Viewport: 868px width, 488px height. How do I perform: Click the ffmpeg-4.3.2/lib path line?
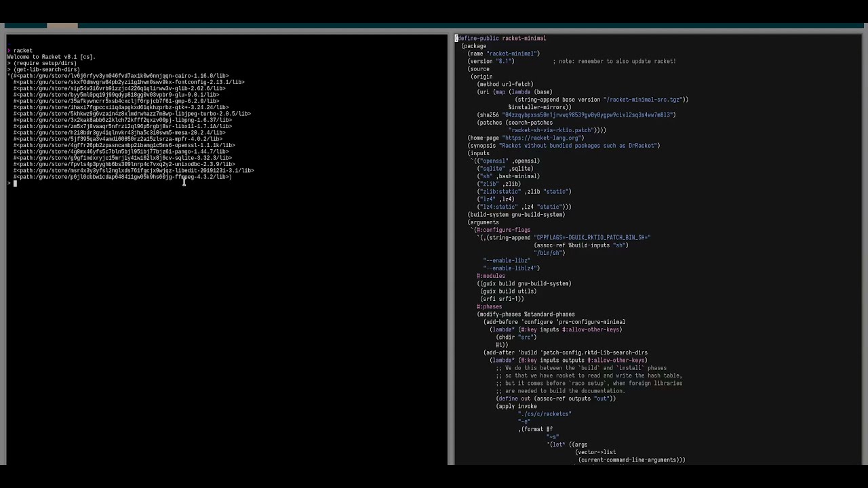click(x=123, y=177)
